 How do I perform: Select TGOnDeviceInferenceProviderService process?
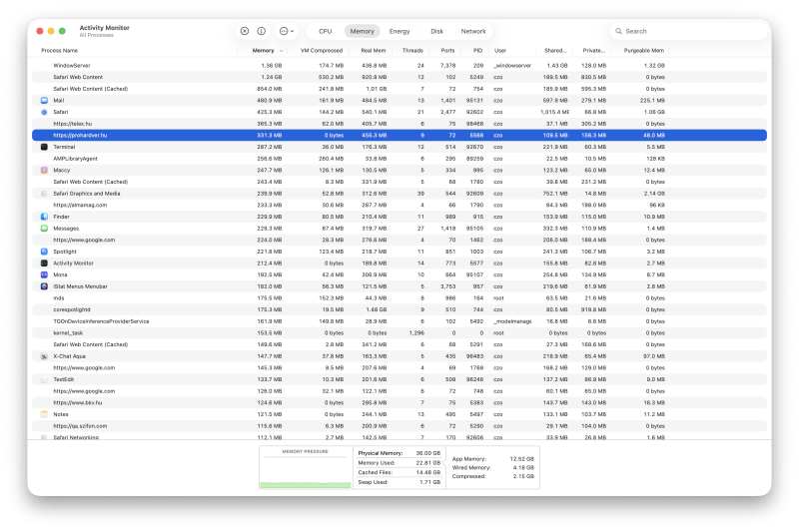click(399, 321)
